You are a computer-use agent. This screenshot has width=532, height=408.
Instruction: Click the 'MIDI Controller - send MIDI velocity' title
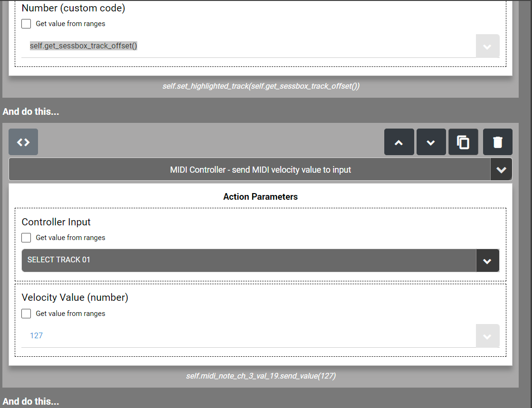click(260, 169)
